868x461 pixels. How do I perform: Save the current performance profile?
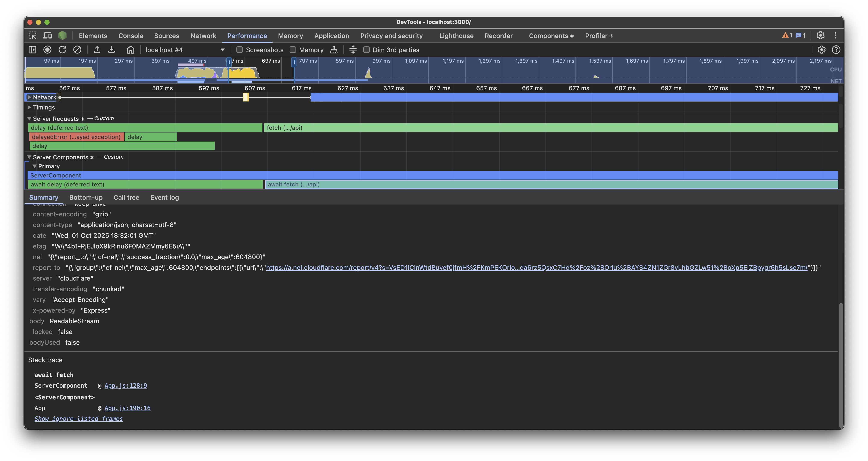pyautogui.click(x=111, y=50)
